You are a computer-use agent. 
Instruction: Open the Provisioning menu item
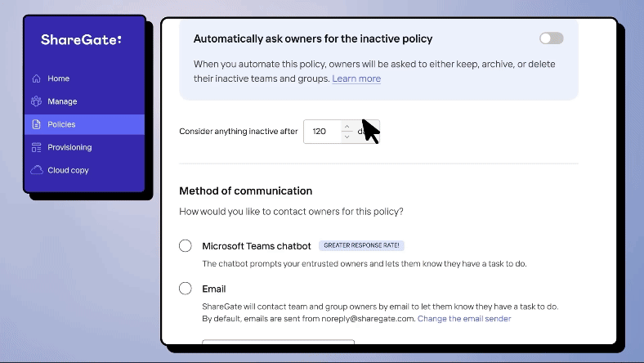pyautogui.click(x=85, y=147)
